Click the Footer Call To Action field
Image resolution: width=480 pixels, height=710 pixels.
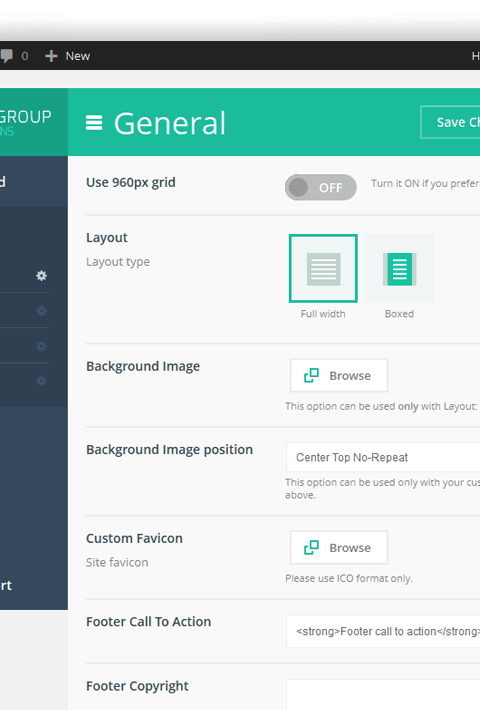(x=383, y=631)
